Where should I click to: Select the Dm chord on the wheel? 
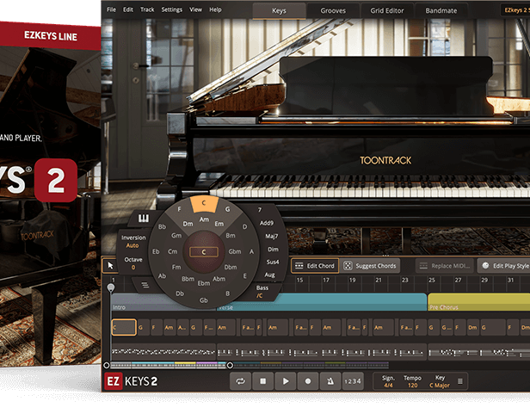click(x=188, y=224)
